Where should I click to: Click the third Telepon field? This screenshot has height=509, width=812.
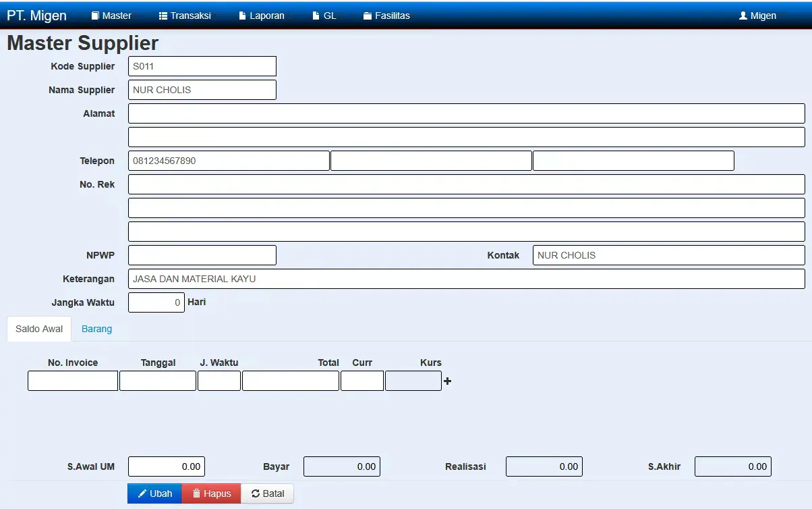[x=633, y=161]
